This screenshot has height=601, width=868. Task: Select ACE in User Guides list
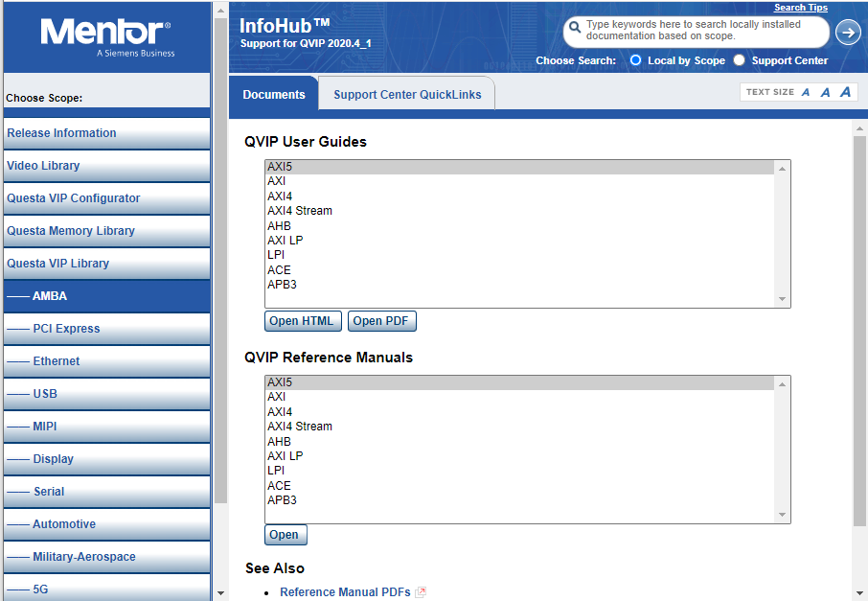(x=520, y=269)
